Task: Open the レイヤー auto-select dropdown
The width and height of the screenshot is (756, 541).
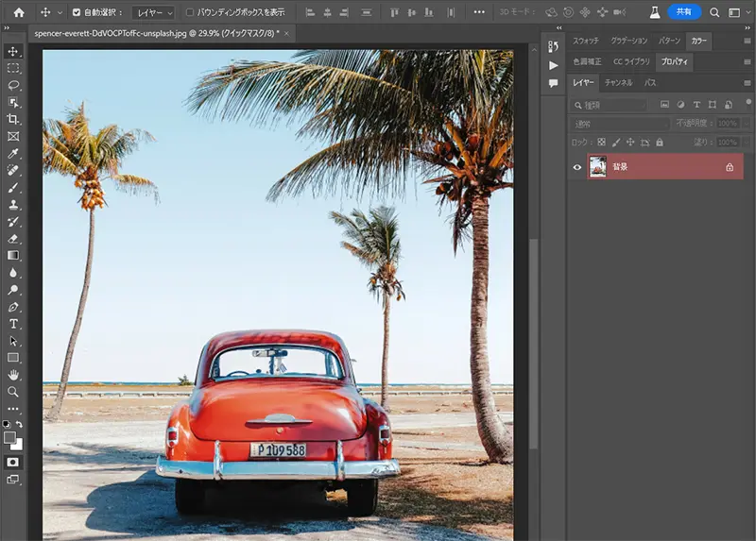Action: point(153,13)
